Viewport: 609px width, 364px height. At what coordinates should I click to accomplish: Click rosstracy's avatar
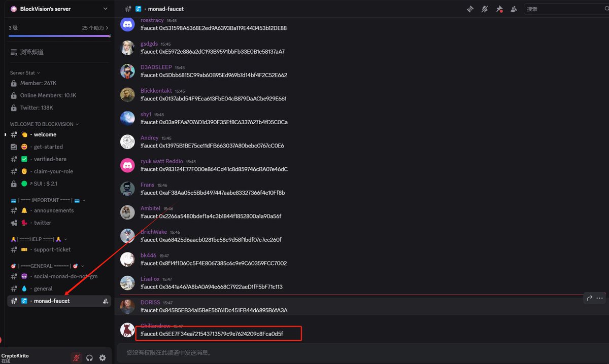click(x=127, y=24)
